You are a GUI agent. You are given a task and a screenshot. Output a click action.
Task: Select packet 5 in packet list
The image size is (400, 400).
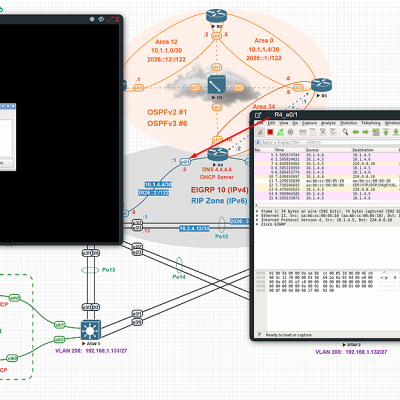tap(327, 155)
